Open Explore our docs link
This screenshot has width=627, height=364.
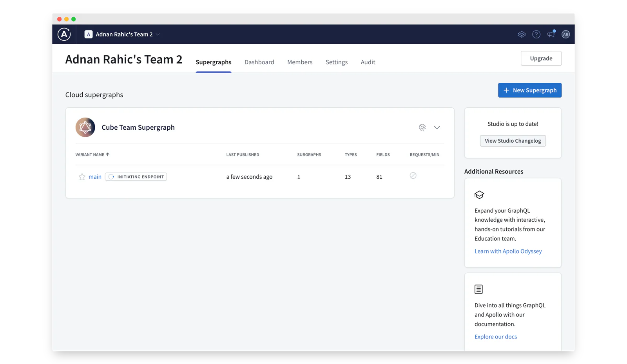point(495,337)
